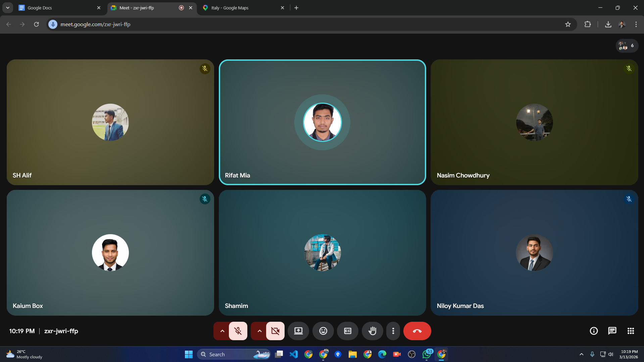The height and width of the screenshot is (362, 644).
Task: Expand audio settings arrow beside microphone
Action: 222,331
